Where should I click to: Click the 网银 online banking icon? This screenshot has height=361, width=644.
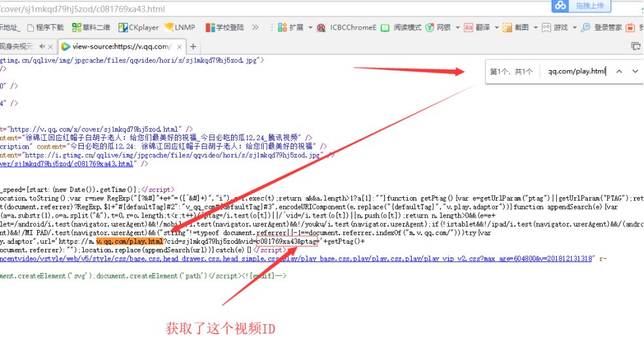438,28
